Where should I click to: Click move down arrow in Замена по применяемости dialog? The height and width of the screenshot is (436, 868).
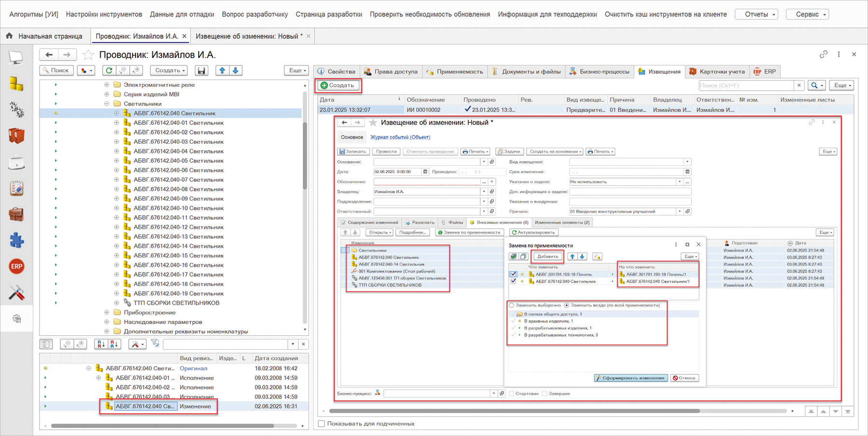tap(582, 257)
